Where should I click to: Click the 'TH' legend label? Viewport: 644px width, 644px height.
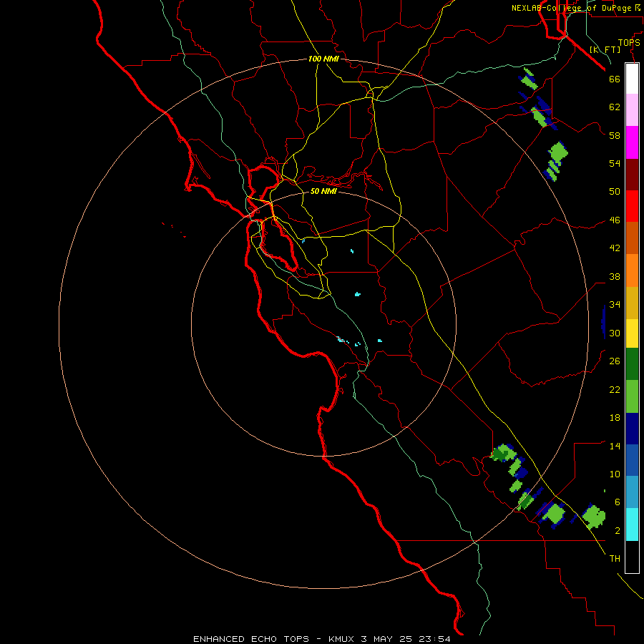pyautogui.click(x=615, y=559)
